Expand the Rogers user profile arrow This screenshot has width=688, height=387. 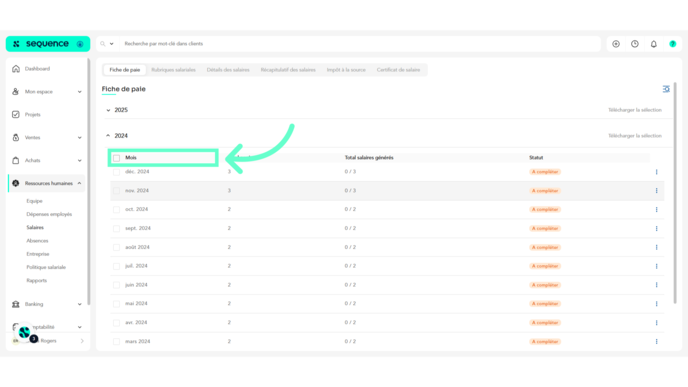[x=82, y=341]
